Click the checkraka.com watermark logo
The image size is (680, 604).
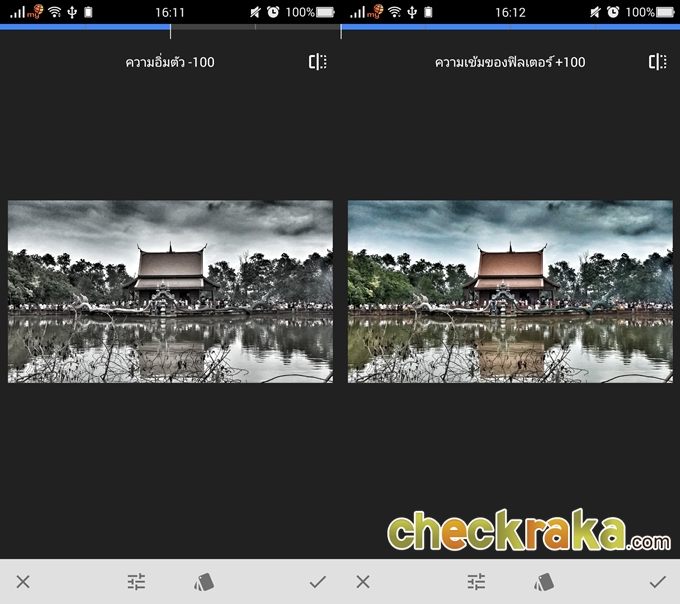tap(529, 532)
